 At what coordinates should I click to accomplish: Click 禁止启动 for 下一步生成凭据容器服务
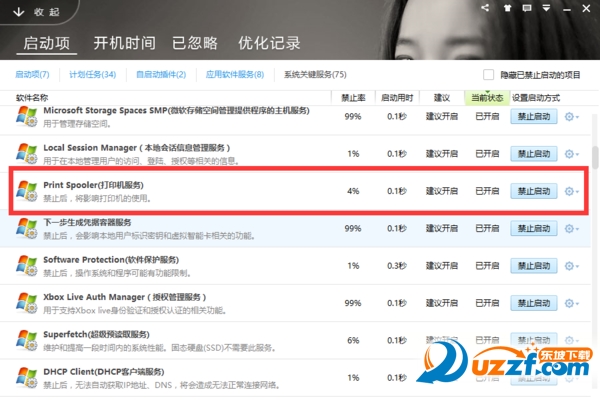534,229
